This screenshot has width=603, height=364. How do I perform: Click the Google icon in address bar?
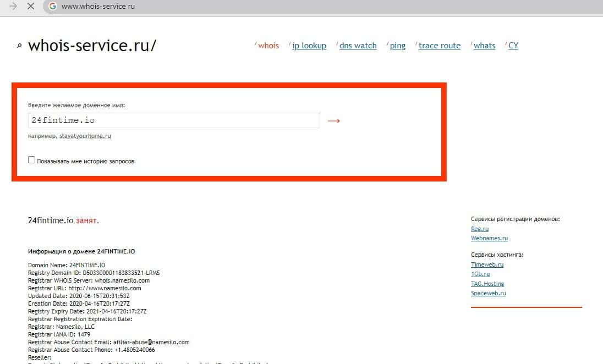click(x=53, y=6)
